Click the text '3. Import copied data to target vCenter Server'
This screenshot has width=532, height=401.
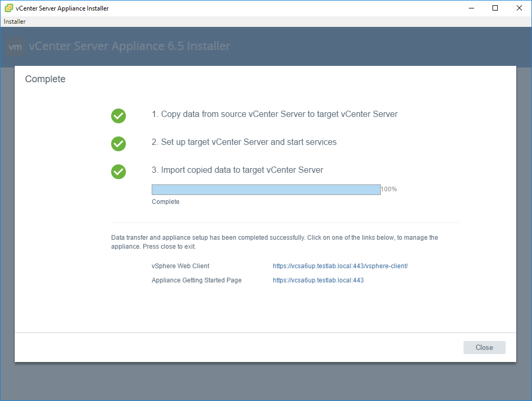pyautogui.click(x=237, y=170)
